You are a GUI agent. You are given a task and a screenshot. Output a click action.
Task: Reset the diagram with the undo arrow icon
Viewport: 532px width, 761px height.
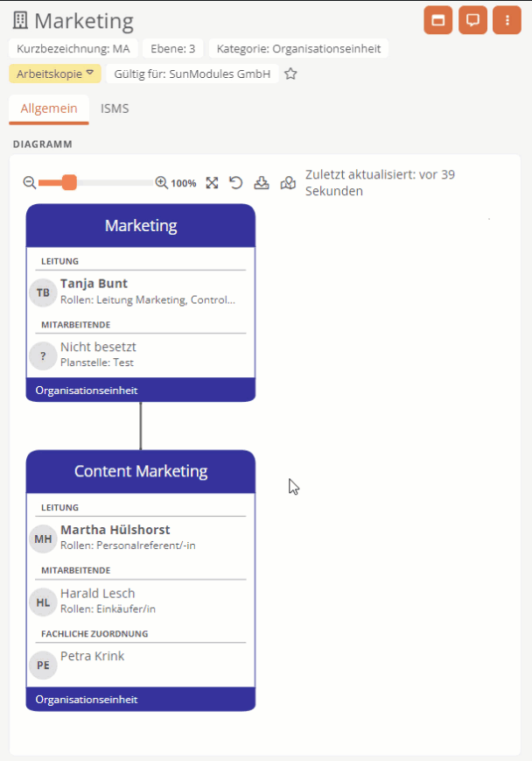236,182
